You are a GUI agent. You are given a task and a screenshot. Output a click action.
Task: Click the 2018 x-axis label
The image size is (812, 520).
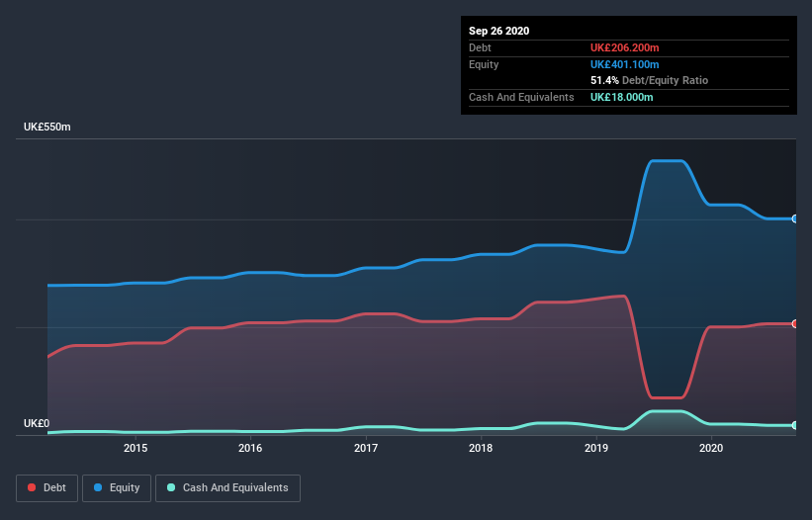pyautogui.click(x=481, y=448)
